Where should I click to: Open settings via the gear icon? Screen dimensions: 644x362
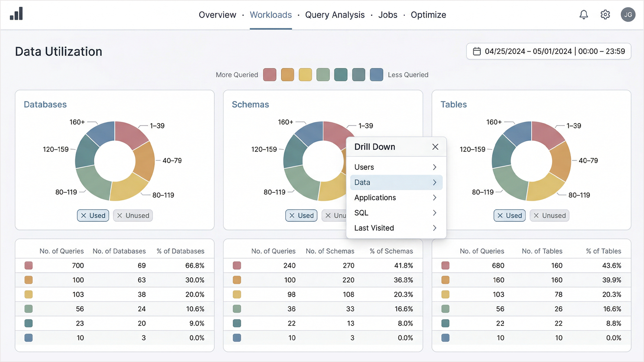(x=605, y=15)
